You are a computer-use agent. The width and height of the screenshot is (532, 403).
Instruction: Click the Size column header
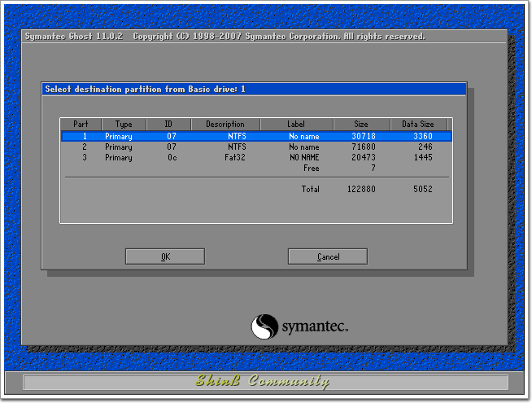pyautogui.click(x=361, y=124)
